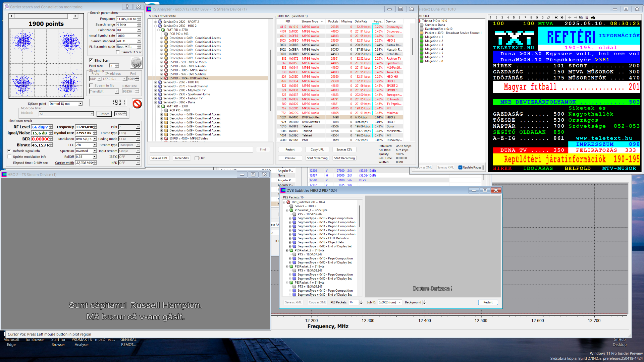
Task: Select Magazine = 8 in the Teletext tree
Action: click(434, 61)
